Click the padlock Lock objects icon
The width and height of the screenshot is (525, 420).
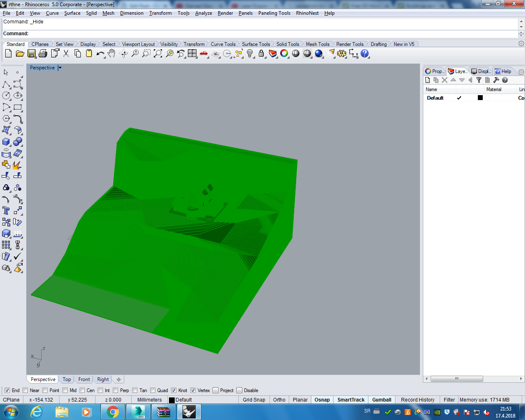pyautogui.click(x=261, y=53)
